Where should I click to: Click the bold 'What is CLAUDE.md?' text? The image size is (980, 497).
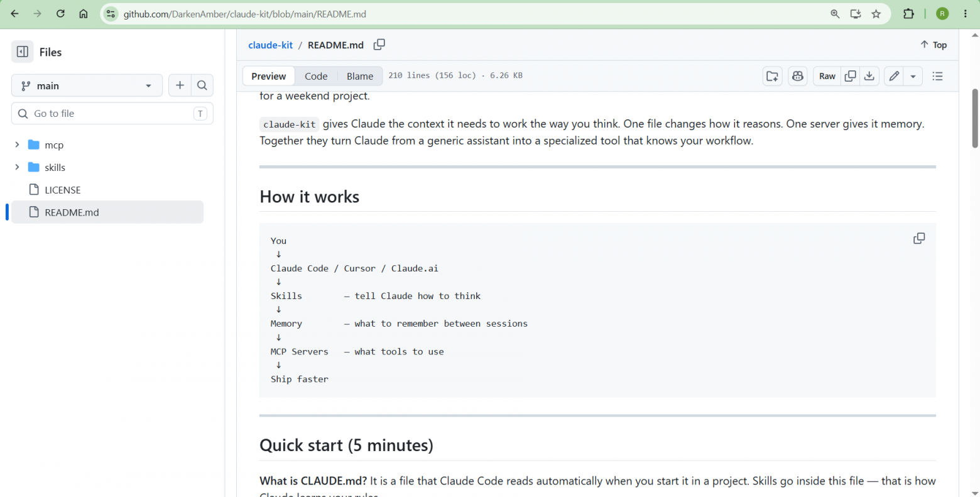click(x=313, y=481)
